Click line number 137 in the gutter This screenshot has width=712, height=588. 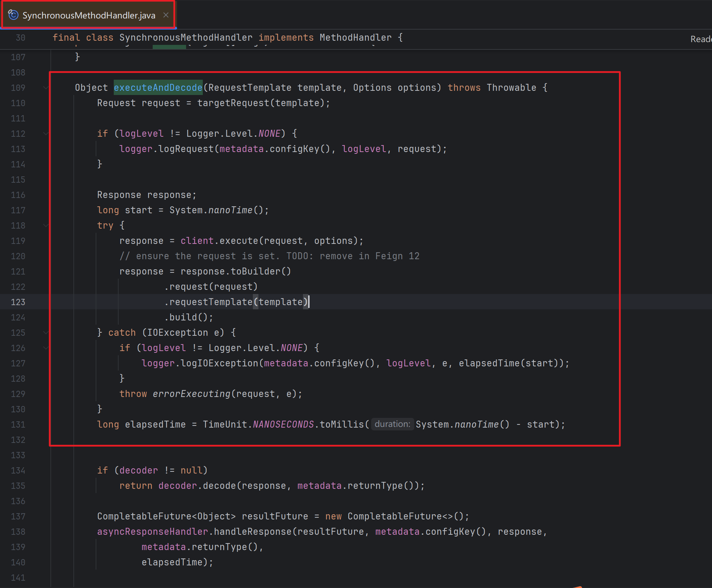tap(18, 516)
